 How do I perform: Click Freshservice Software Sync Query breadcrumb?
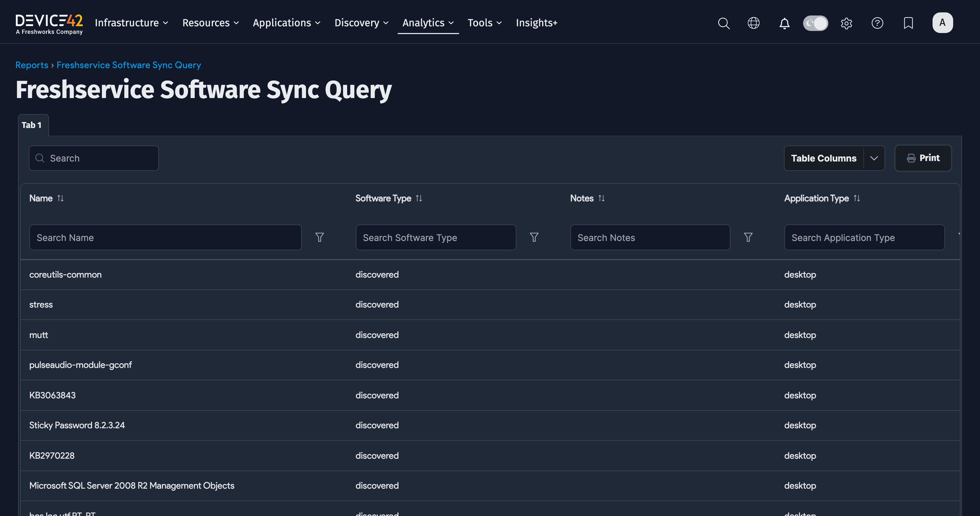tap(129, 65)
